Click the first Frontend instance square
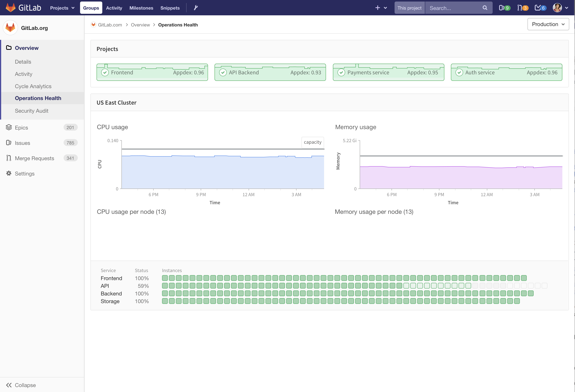 pos(165,278)
